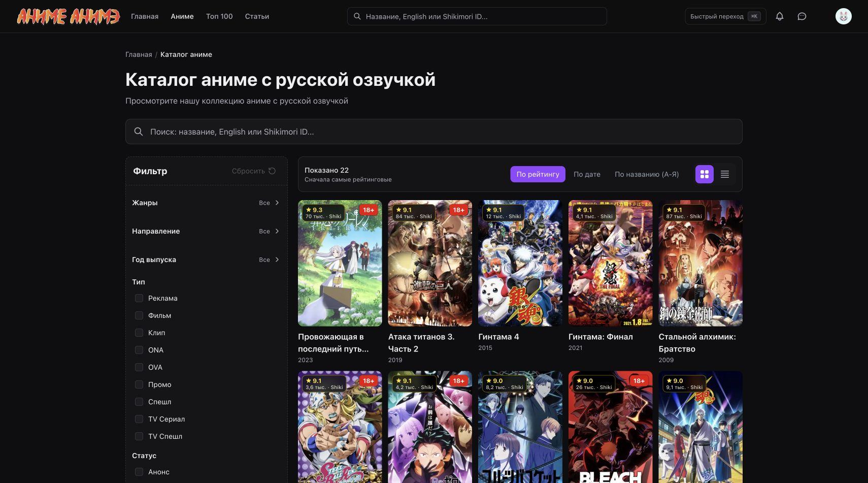The height and width of the screenshot is (483, 868).
Task: Open the Аниме nav item
Action: (x=182, y=16)
